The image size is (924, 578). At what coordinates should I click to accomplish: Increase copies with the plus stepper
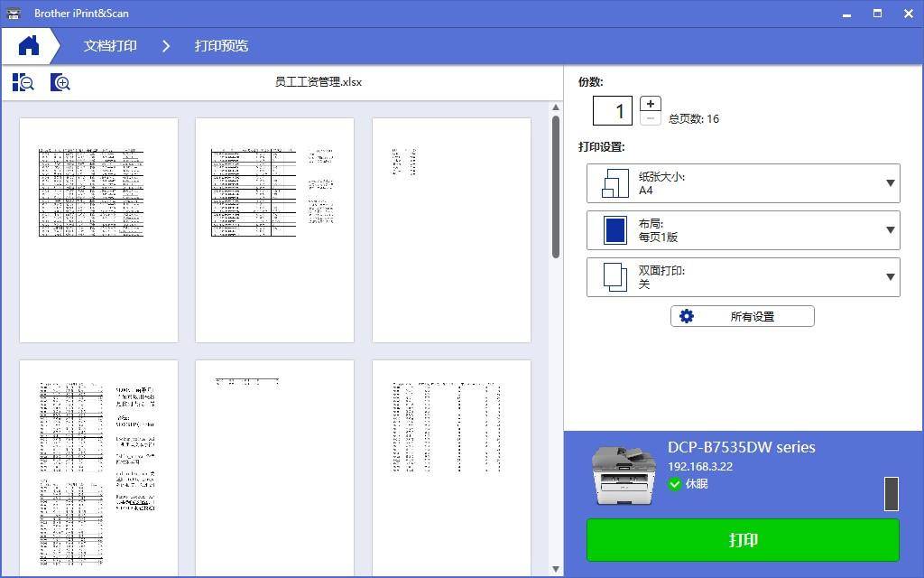point(649,103)
